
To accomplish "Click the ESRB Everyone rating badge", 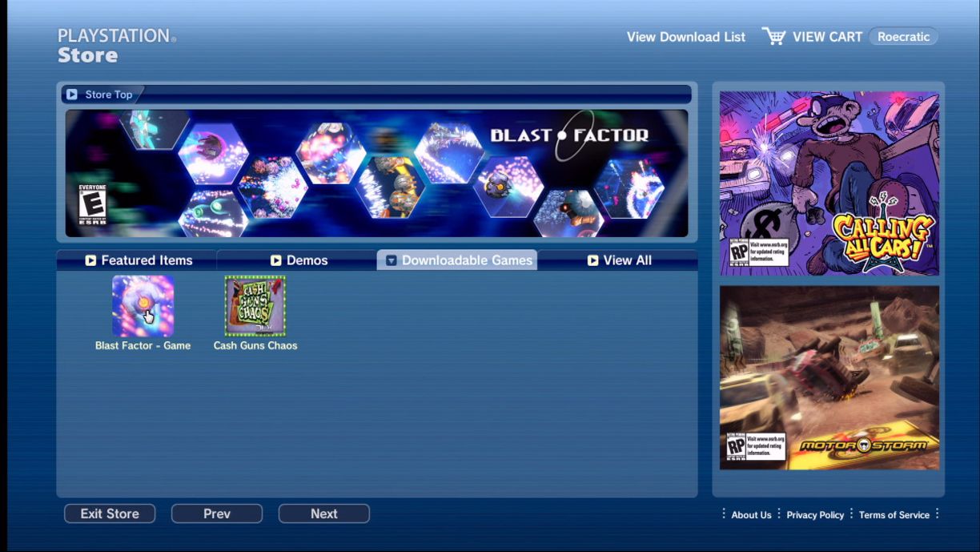I will [x=92, y=204].
